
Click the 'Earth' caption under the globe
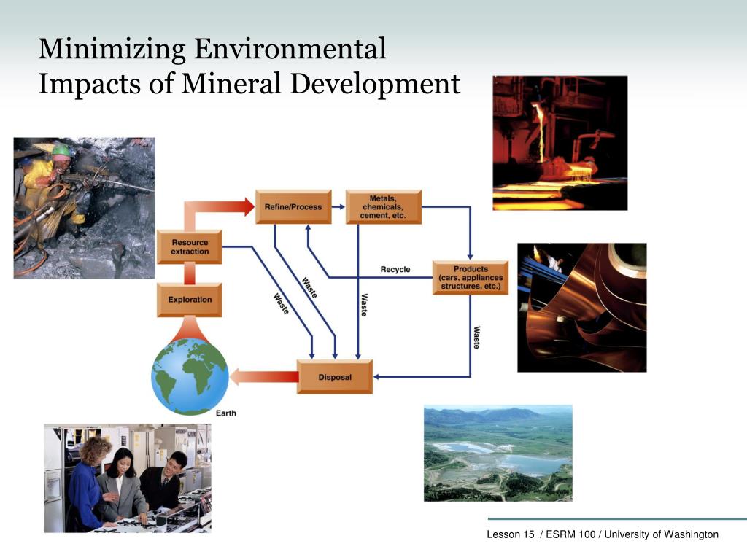tap(226, 413)
